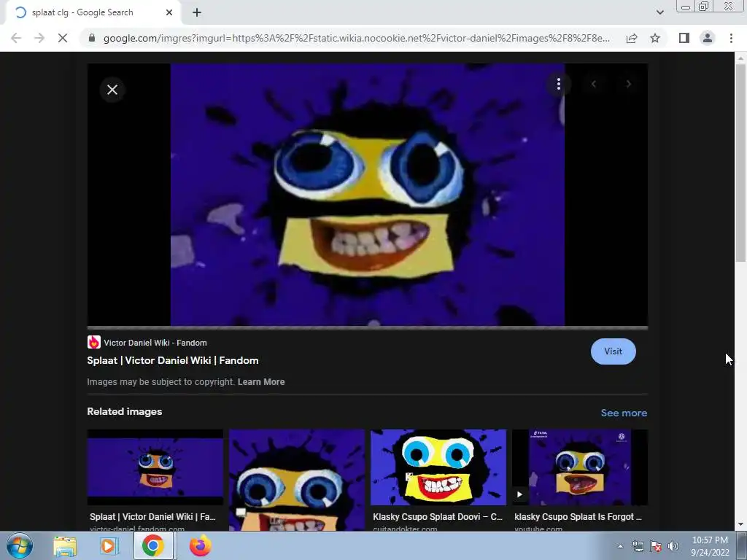Go to the next image using the right arrow

(628, 85)
